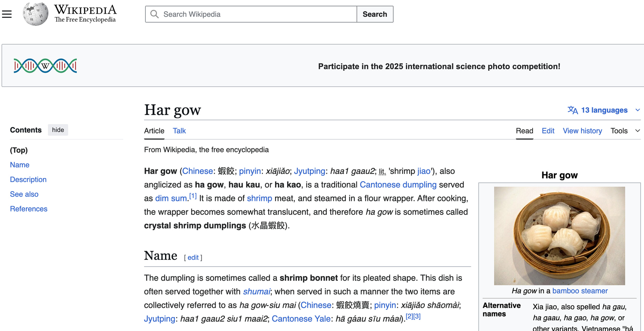644x331 pixels.
Task: Click the DNA helix competition logo
Action: click(45, 66)
